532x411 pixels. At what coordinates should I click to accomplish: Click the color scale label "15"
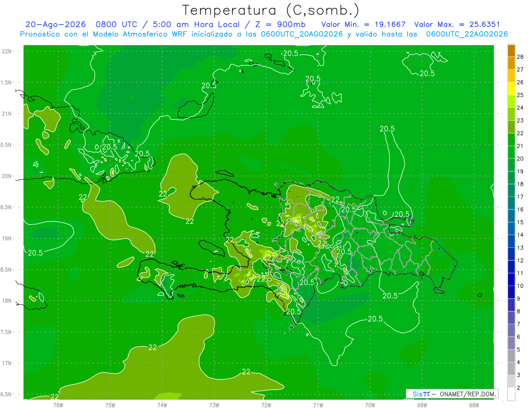pyautogui.click(x=520, y=223)
